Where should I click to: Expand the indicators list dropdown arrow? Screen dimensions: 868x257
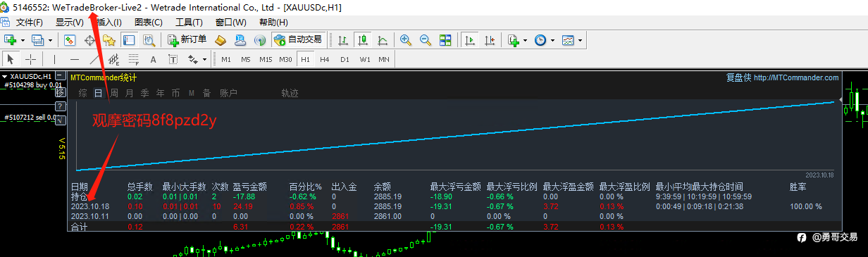525,40
